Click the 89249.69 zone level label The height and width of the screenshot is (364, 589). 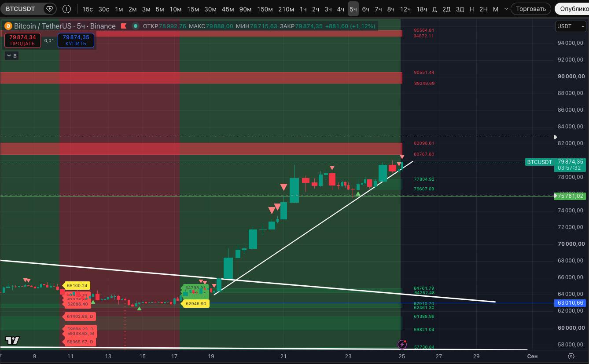tap(424, 84)
